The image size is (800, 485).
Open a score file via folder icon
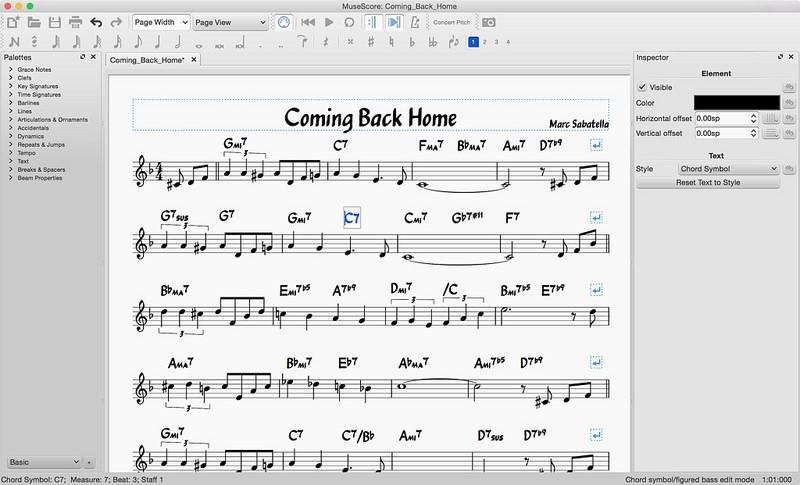click(34, 22)
